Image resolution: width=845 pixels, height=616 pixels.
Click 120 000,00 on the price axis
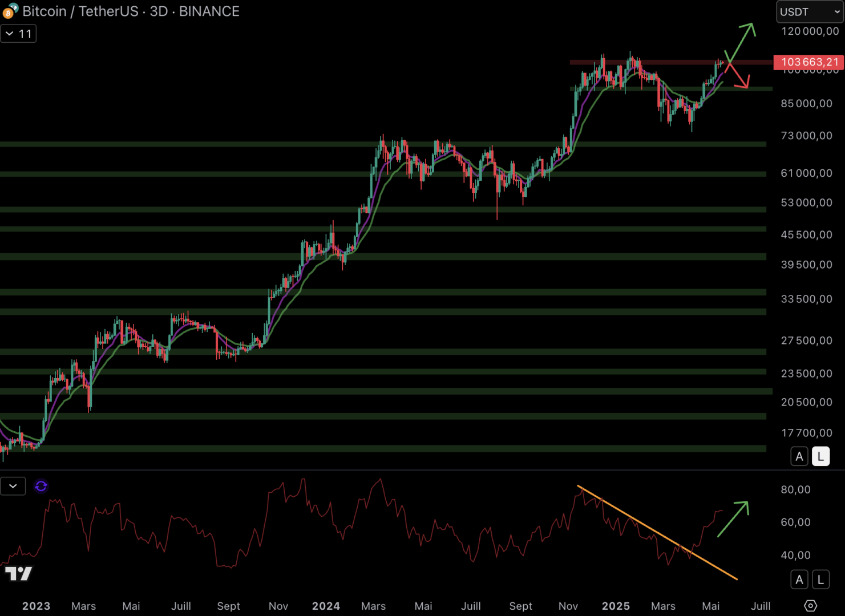810,31
